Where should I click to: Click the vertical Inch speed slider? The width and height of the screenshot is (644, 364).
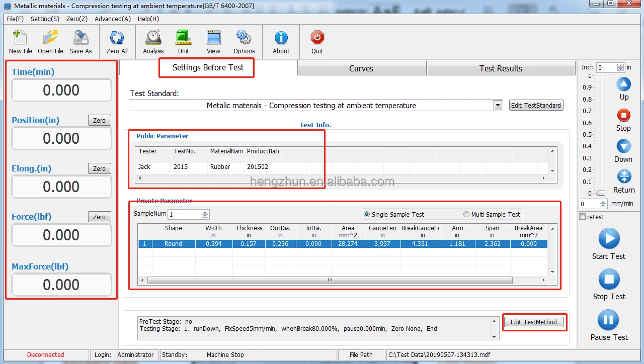(600, 135)
